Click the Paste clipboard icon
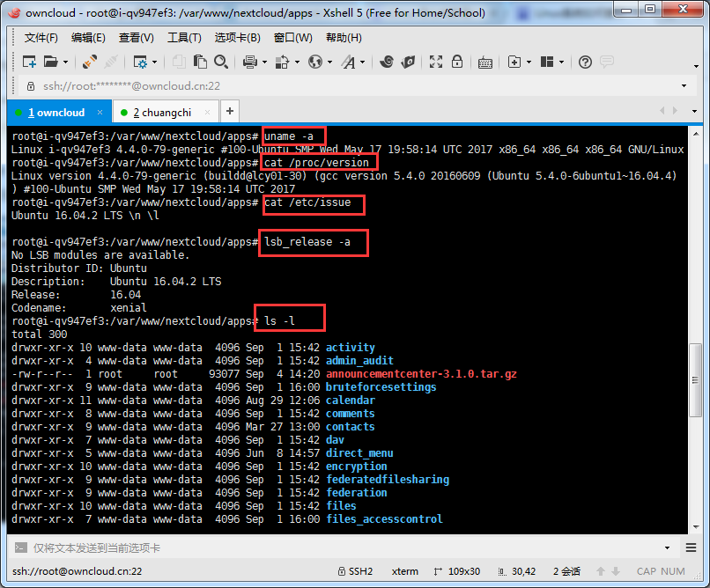 coord(200,62)
